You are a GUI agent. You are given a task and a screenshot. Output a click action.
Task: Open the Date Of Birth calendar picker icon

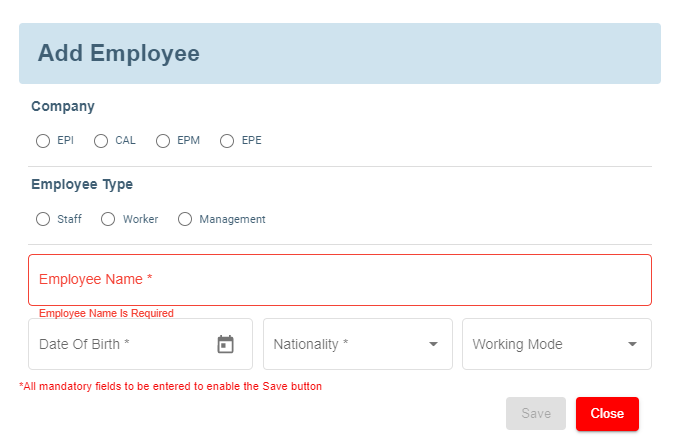pyautogui.click(x=225, y=344)
